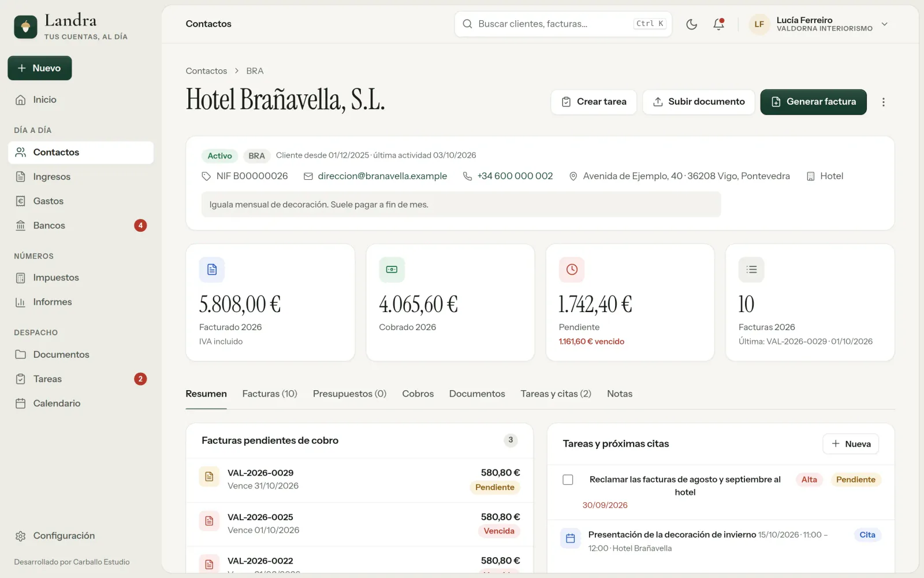Click the building icon next to Hotel
Screen dimensions: 924x578
(810, 176)
